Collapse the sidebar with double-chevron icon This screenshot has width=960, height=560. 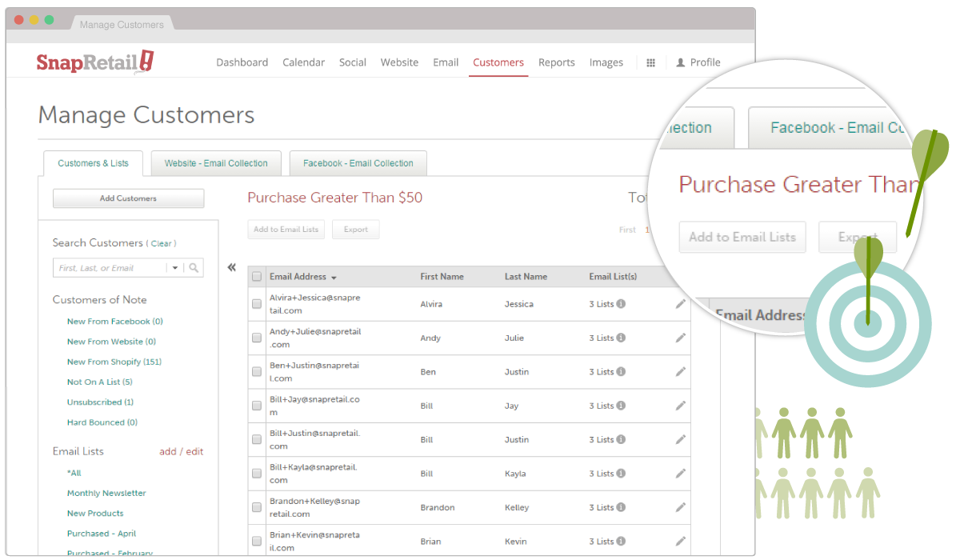pyautogui.click(x=232, y=268)
